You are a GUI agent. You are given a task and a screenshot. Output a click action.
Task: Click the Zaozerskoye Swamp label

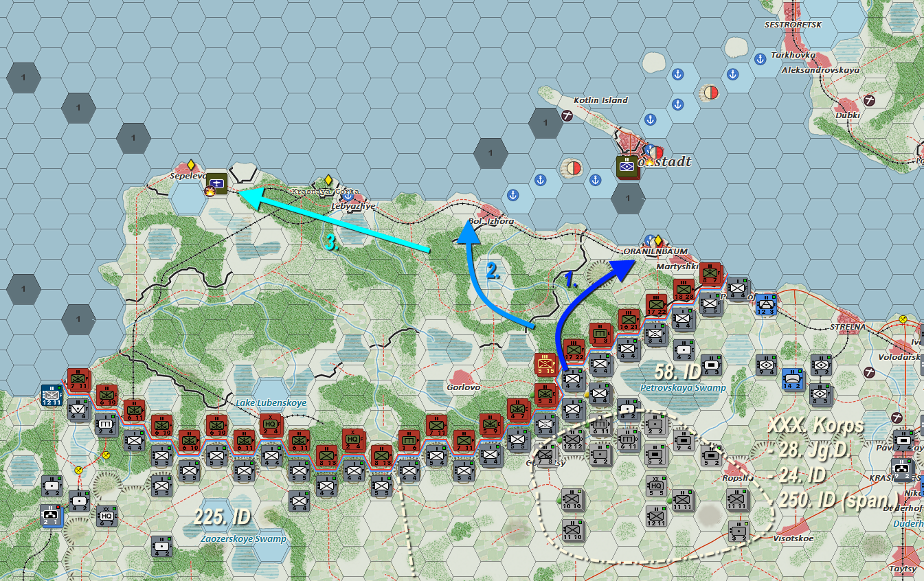[x=243, y=539]
